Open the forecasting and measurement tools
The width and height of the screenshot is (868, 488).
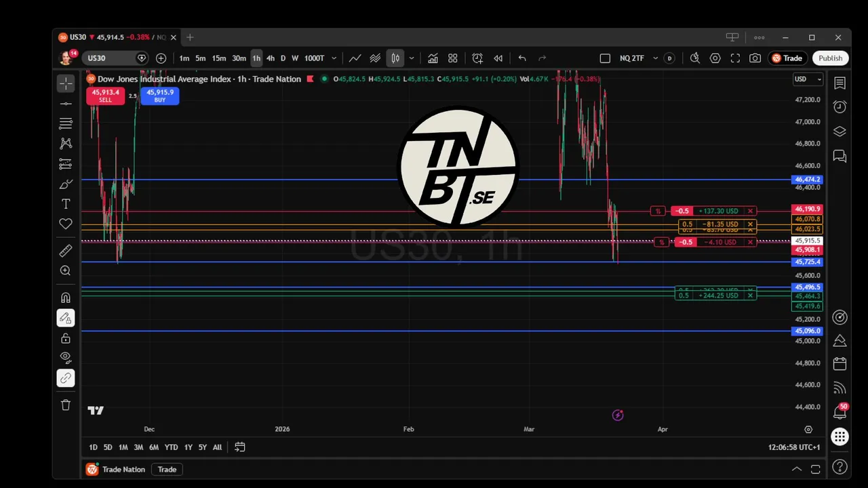click(66, 164)
